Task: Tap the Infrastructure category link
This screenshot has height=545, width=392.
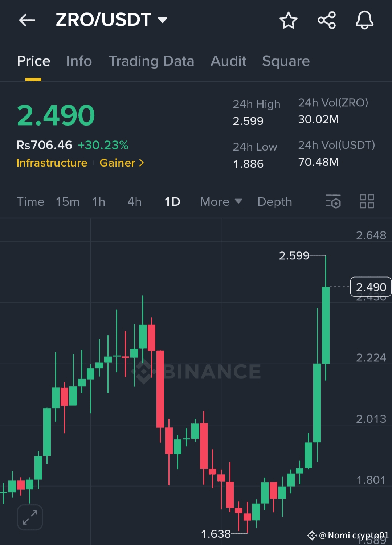Action: click(x=52, y=163)
